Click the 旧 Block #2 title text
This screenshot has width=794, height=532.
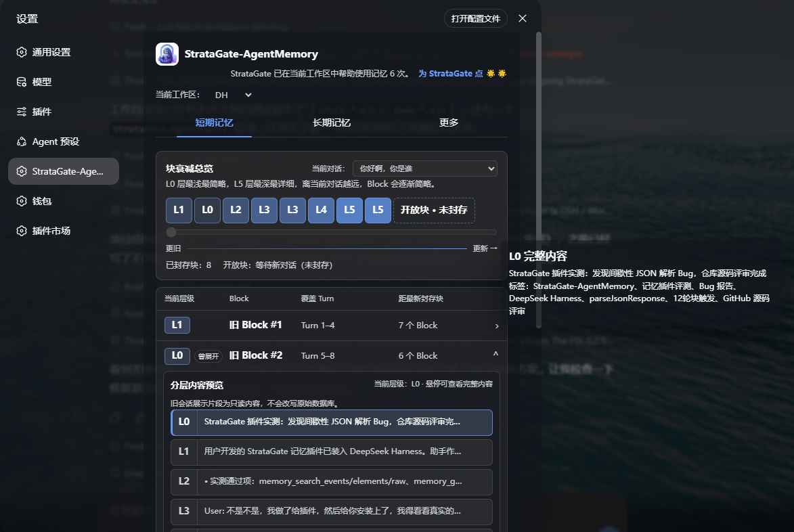[256, 355]
